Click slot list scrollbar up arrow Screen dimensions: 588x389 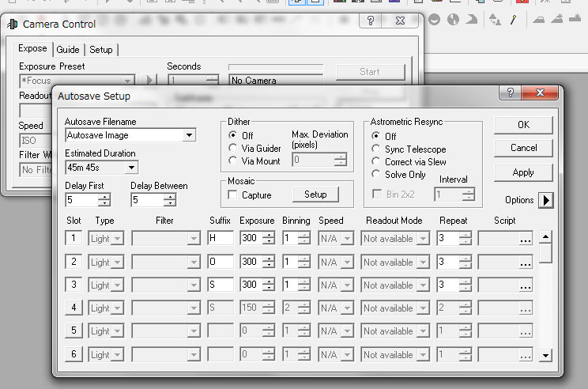545,236
